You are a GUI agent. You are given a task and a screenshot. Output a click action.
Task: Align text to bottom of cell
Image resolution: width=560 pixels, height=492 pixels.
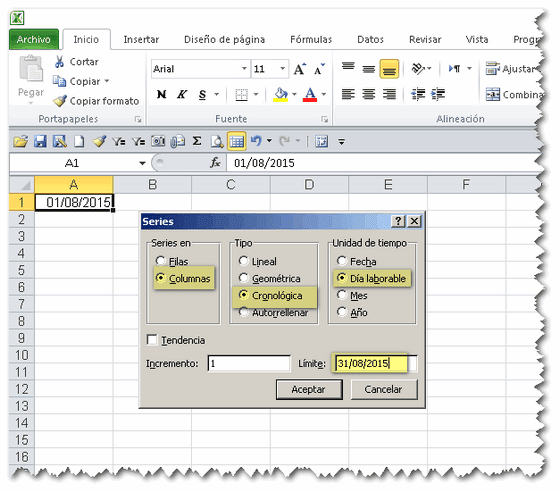pos(389,69)
